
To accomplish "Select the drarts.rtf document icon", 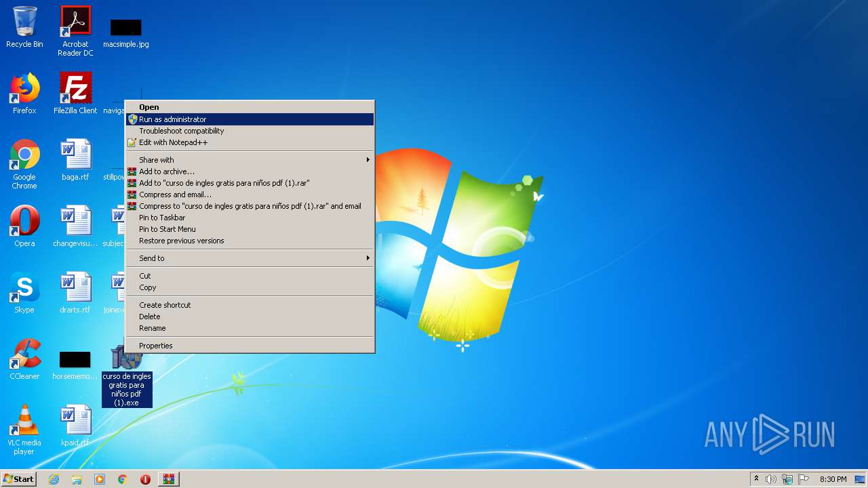I will pyautogui.click(x=75, y=293).
